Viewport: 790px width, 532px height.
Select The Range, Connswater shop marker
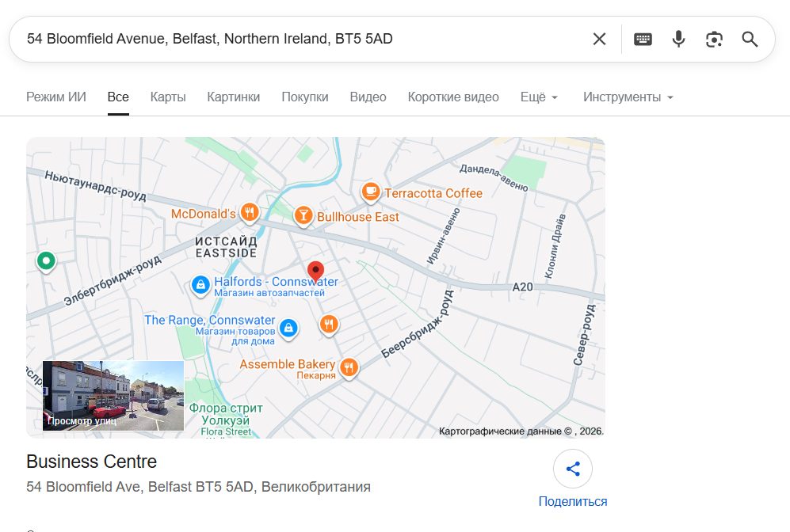(x=288, y=329)
